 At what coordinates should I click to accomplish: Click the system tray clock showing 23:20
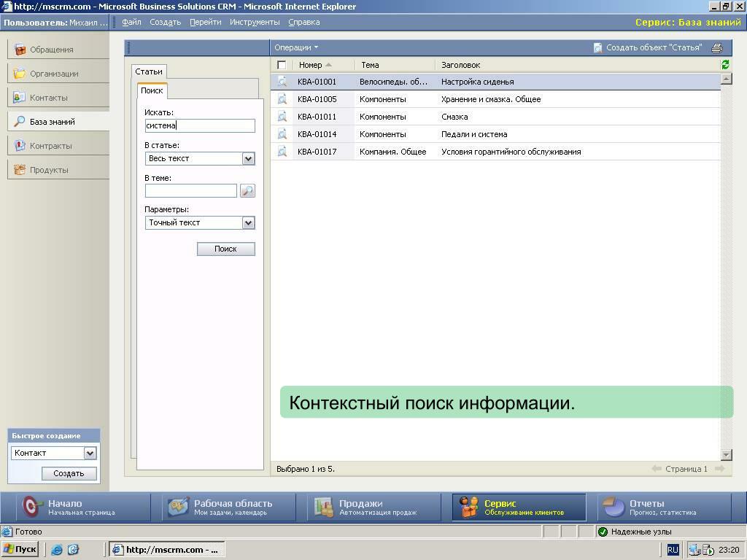click(x=729, y=550)
